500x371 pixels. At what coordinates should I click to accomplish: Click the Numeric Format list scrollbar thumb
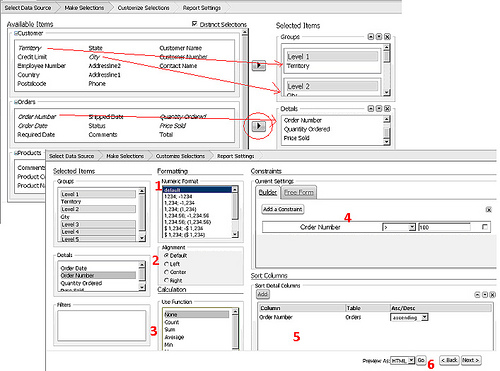pyautogui.click(x=235, y=206)
